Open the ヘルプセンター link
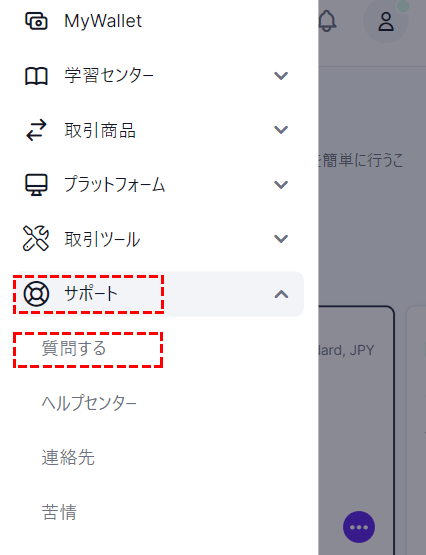The width and height of the screenshot is (426, 555). [89, 403]
